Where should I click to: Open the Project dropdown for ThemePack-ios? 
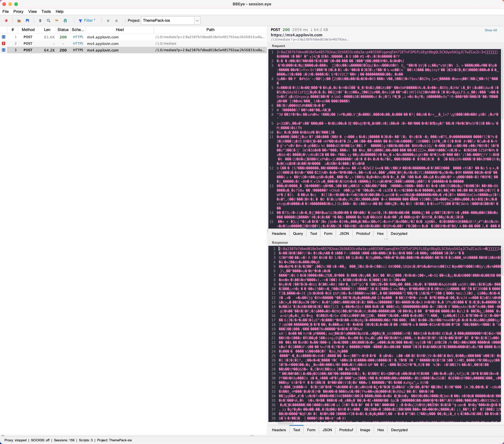coord(197,20)
